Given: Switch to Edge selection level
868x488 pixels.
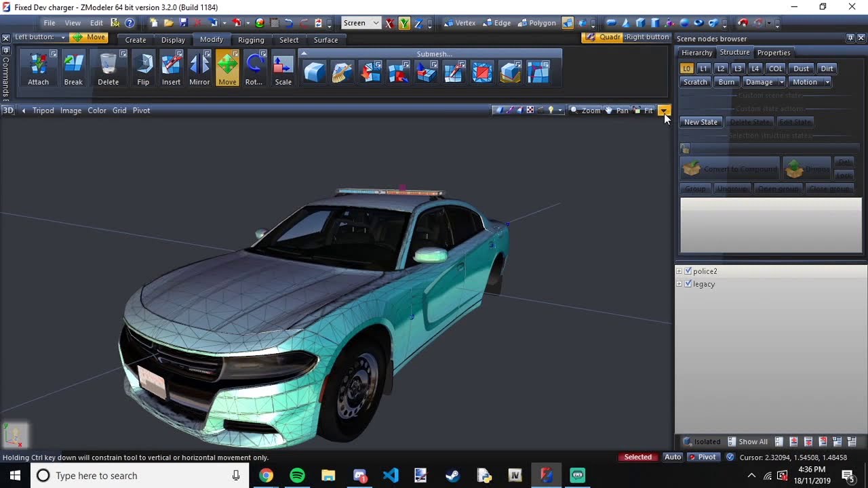Looking at the screenshot, I should tap(497, 23).
